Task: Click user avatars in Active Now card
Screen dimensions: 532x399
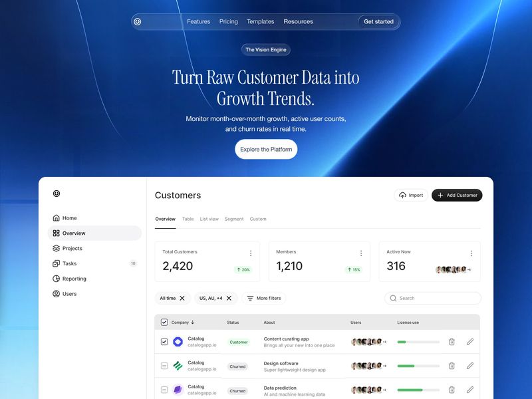Action: pyautogui.click(x=454, y=270)
